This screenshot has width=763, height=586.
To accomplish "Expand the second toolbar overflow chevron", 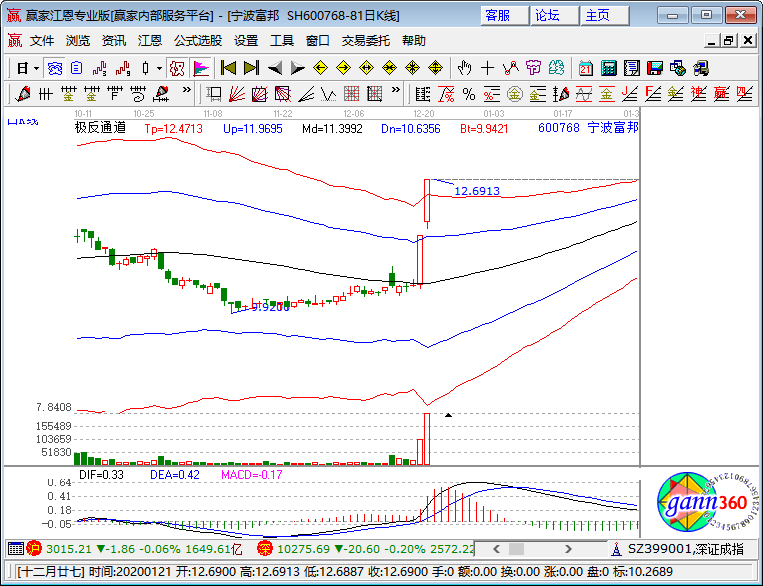I will [396, 90].
